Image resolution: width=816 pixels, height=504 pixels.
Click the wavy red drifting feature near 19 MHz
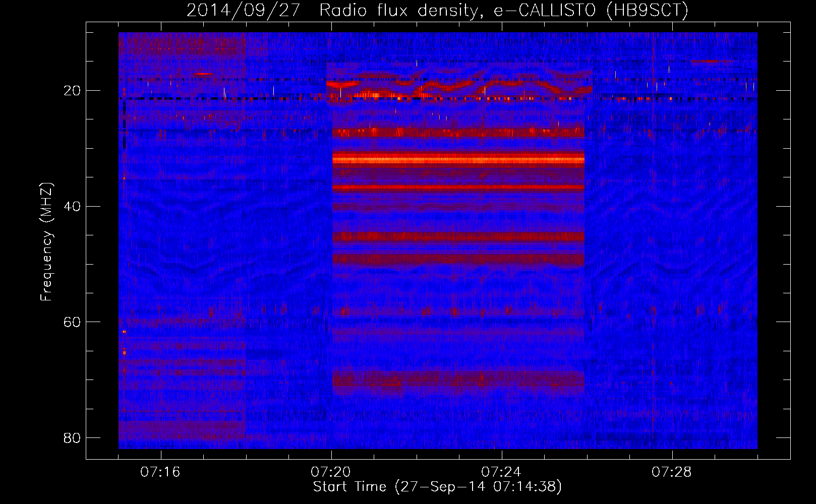459,86
